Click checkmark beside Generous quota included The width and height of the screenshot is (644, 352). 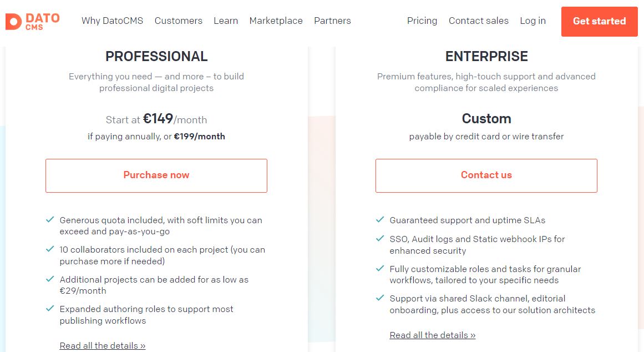click(50, 220)
